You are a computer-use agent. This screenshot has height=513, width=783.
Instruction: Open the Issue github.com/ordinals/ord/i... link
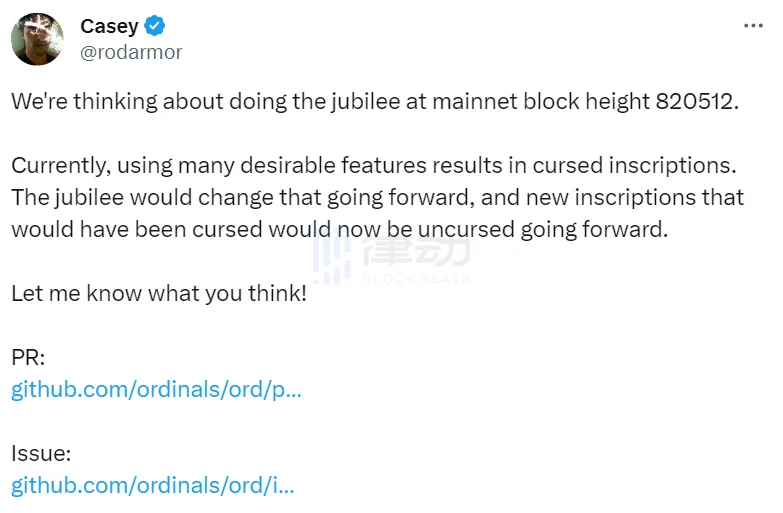[153, 486]
